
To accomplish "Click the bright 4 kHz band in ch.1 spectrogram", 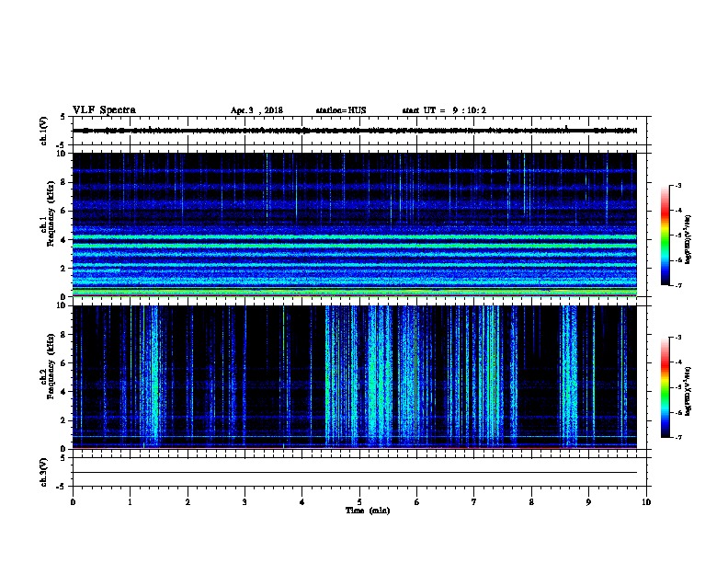I will point(355,237).
